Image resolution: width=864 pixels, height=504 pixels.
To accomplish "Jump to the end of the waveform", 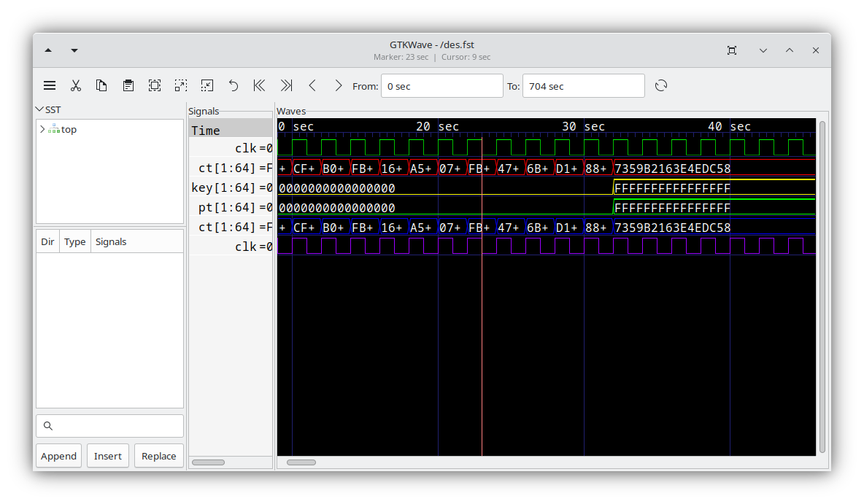I will [285, 85].
